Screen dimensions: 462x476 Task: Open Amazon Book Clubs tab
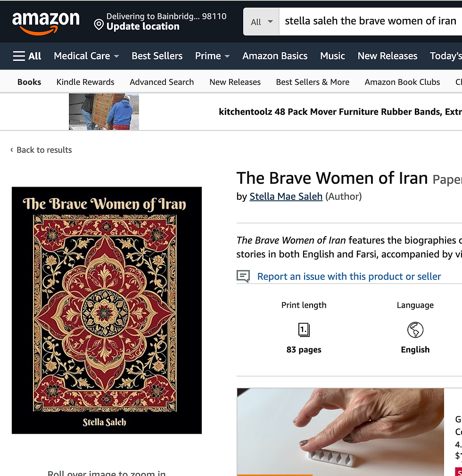402,82
